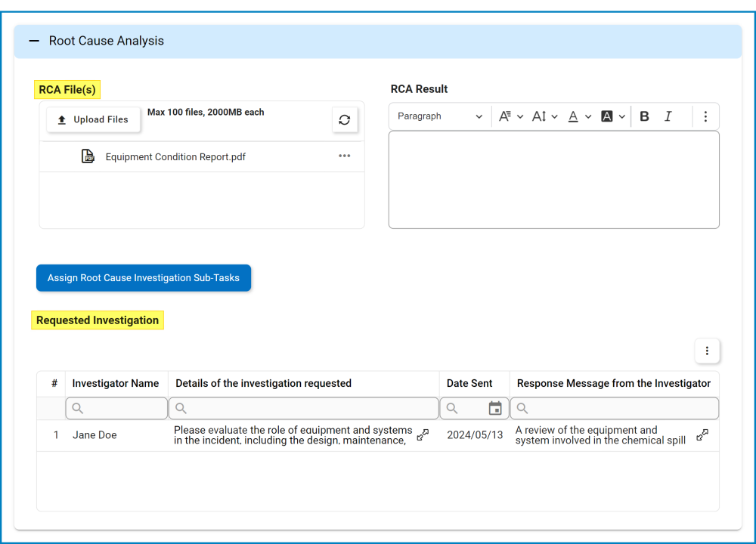Click the refresh icon in RCA Files
Screen dimensions: 756x544
(x=345, y=119)
